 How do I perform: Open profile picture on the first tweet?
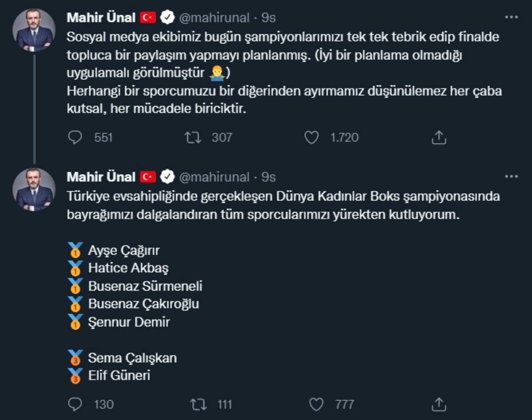click(x=34, y=30)
